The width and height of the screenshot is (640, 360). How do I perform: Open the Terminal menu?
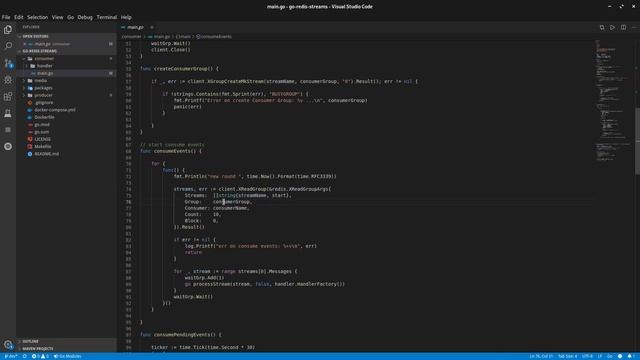[107, 17]
